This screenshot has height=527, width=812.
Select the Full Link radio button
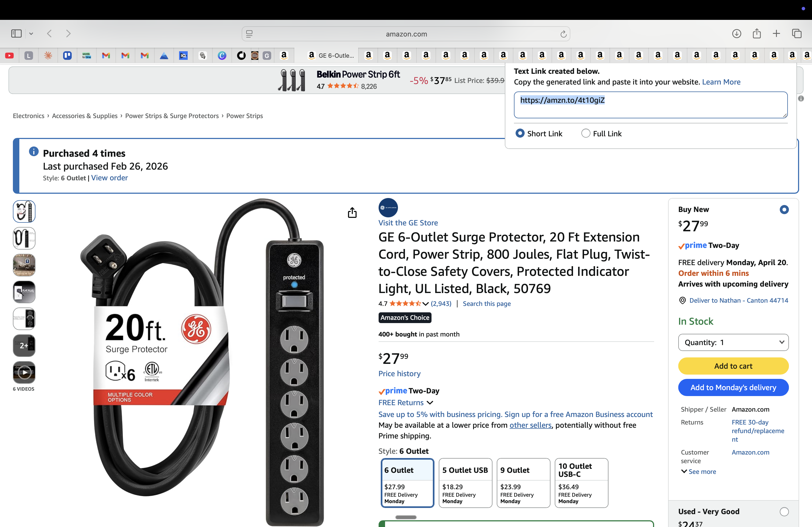tap(585, 133)
